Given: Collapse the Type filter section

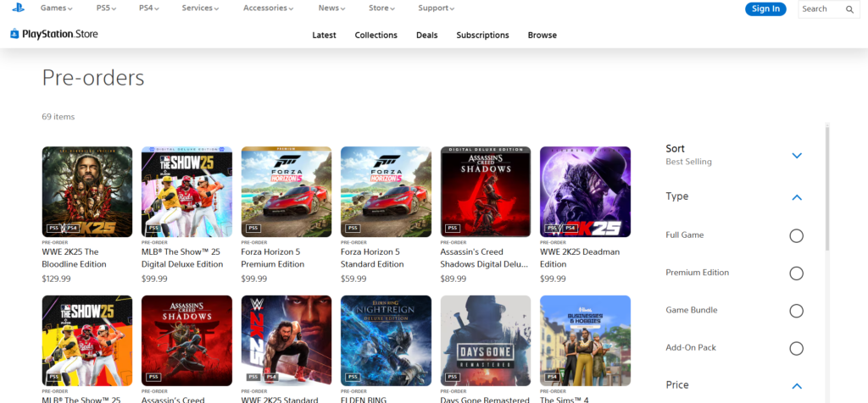Looking at the screenshot, I should pos(797,197).
